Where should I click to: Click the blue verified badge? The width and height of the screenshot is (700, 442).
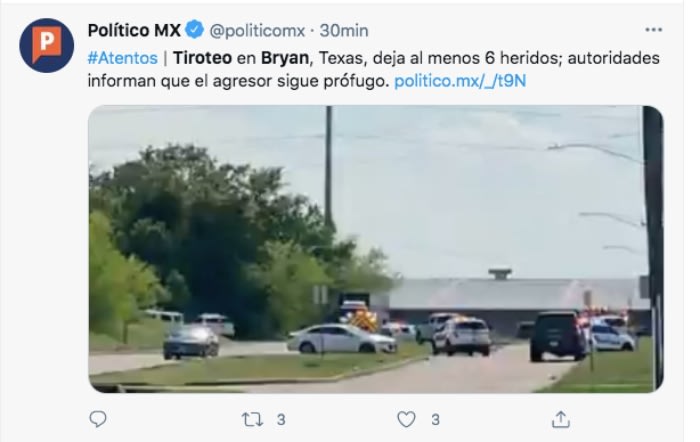(195, 30)
